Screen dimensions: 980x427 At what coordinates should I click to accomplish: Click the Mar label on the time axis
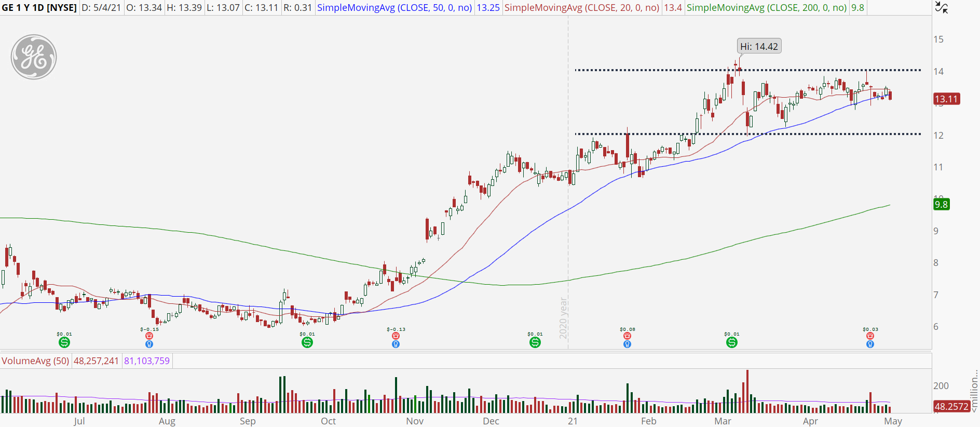point(723,421)
